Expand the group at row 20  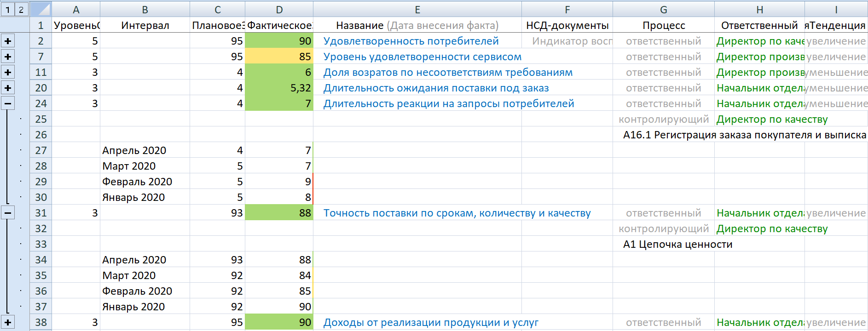coord(8,88)
